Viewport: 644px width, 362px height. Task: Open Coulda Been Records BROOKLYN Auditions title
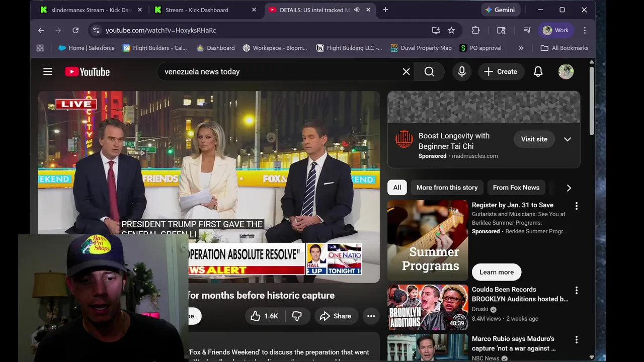click(x=520, y=294)
